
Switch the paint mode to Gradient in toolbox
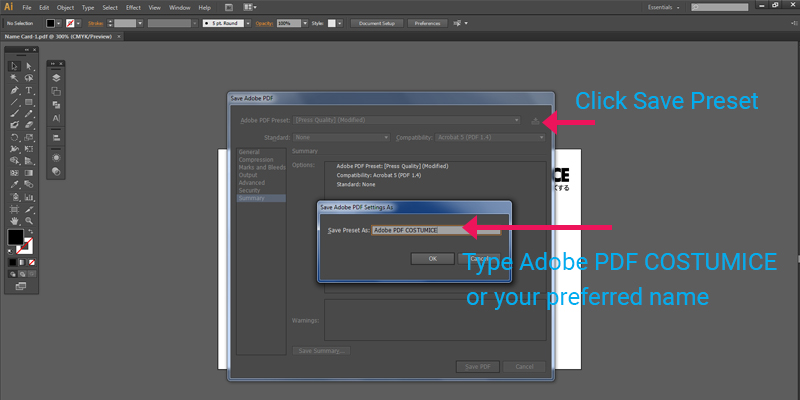pyautogui.click(x=22, y=262)
